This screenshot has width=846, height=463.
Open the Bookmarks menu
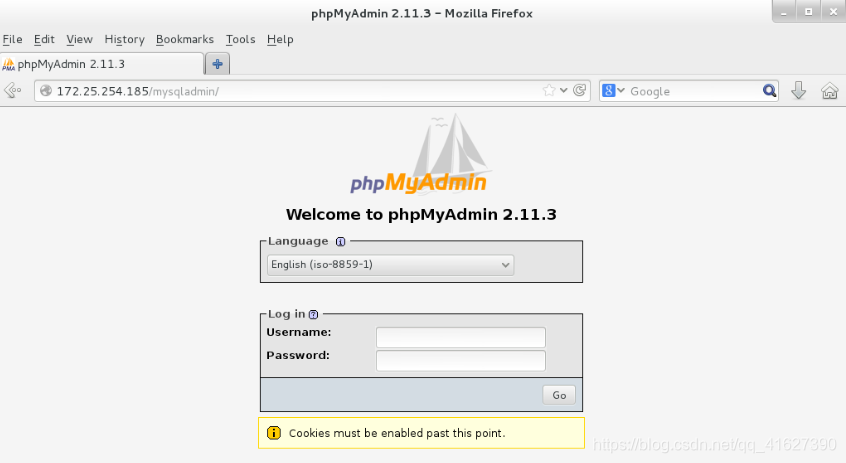tap(185, 39)
